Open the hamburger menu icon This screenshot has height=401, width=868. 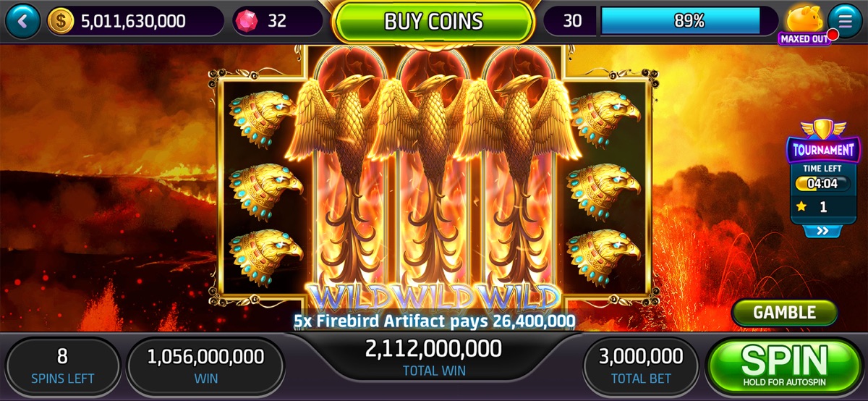[x=843, y=20]
